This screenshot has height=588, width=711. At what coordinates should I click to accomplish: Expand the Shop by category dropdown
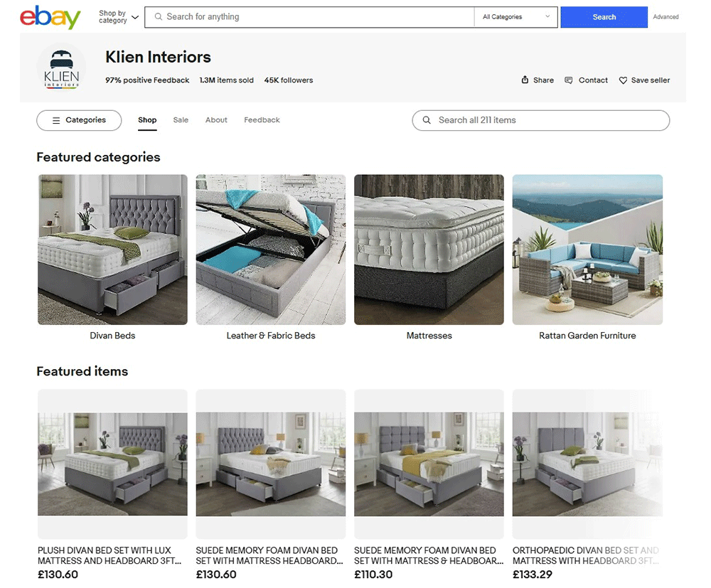tap(119, 17)
